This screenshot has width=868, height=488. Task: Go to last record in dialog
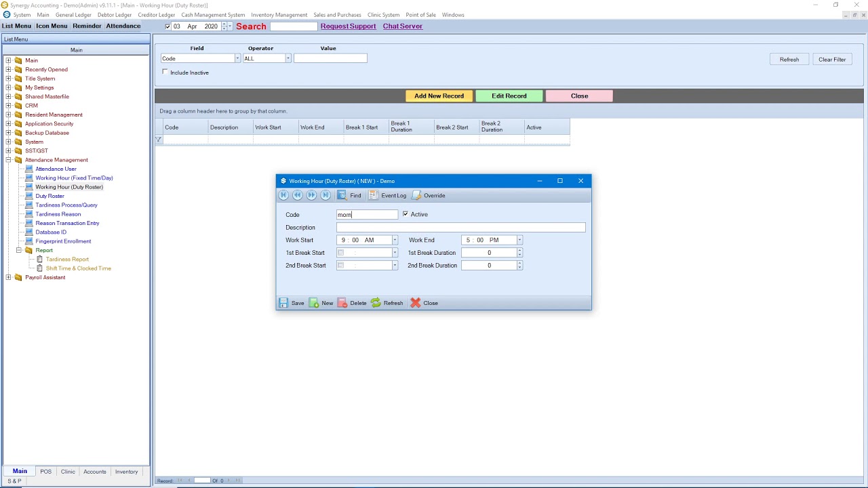(325, 195)
